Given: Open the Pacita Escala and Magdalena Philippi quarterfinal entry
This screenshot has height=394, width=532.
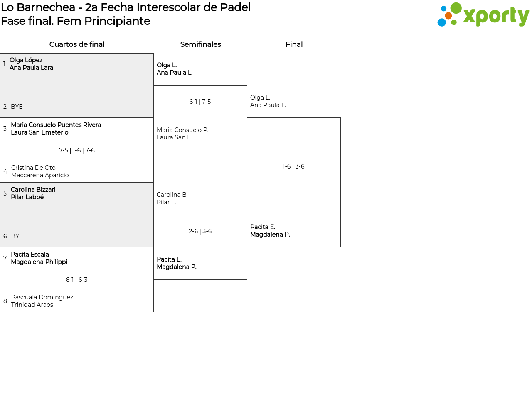Looking at the screenshot, I should [x=39, y=258].
